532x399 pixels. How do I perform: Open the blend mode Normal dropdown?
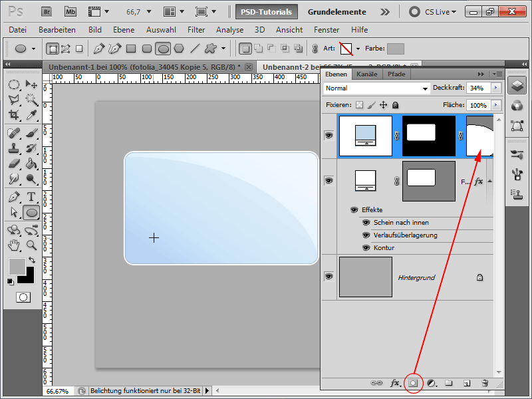click(376, 88)
